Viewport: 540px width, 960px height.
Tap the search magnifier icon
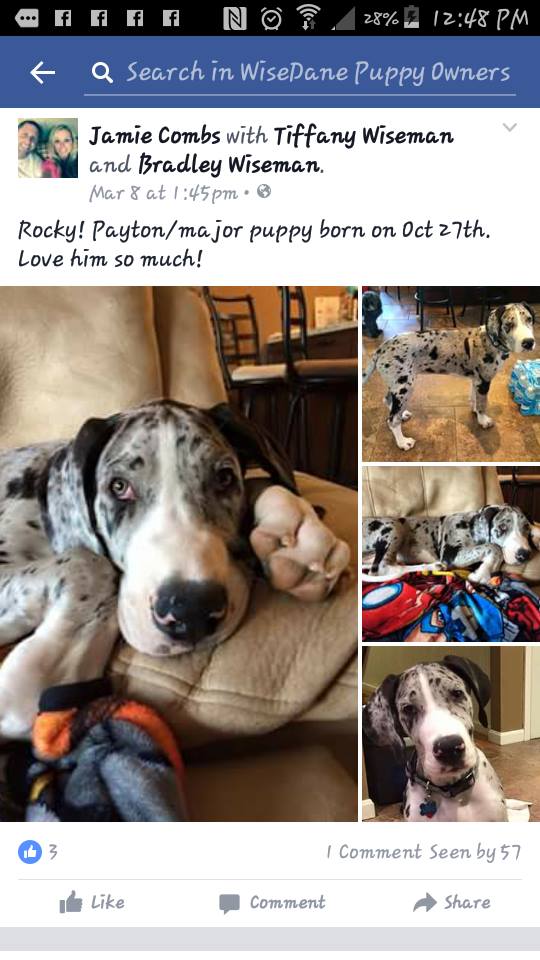[102, 73]
